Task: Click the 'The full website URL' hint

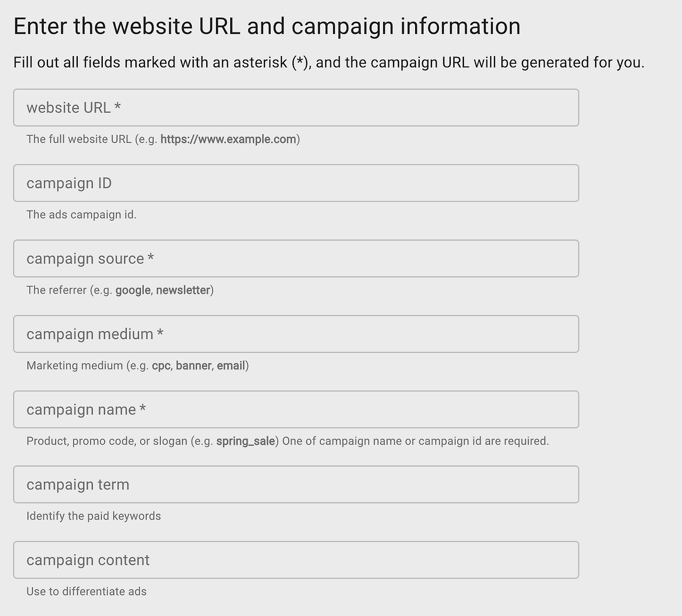Action: point(79,139)
